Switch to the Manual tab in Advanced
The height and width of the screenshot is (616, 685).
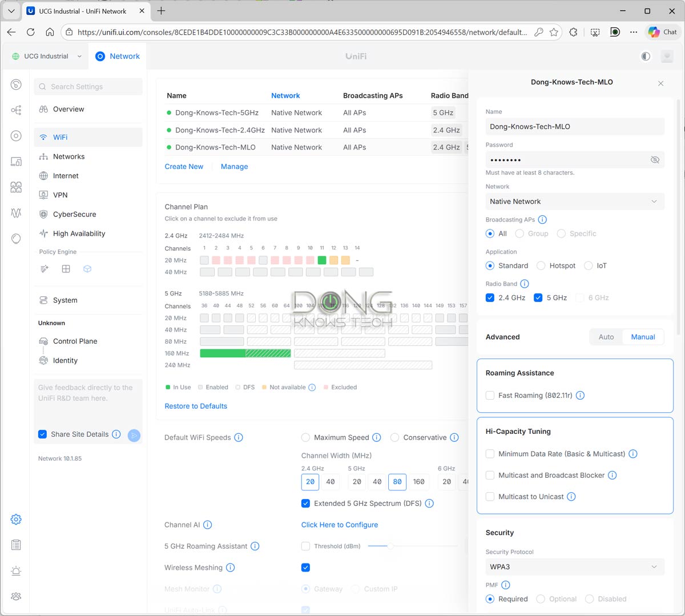[x=643, y=337]
